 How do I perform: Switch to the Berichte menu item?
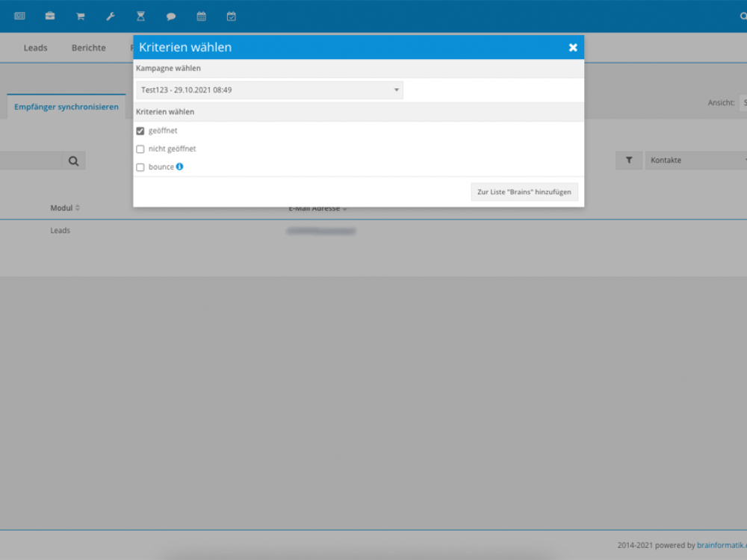coord(89,48)
